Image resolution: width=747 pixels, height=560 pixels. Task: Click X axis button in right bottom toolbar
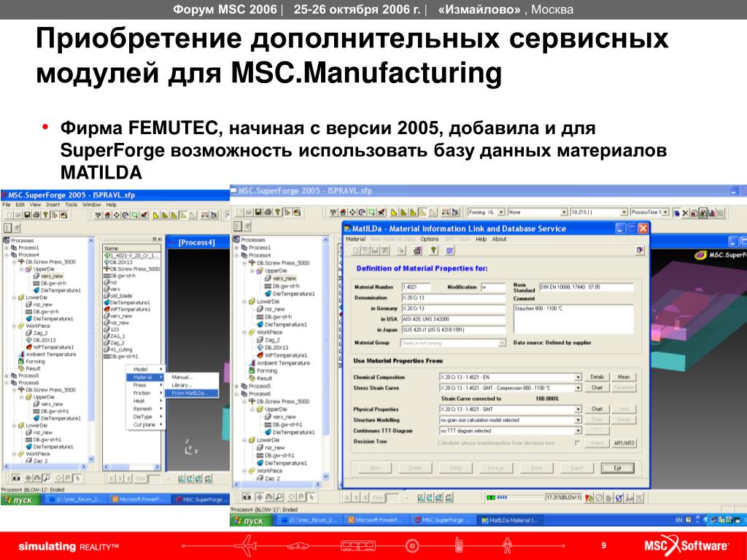coord(347,497)
